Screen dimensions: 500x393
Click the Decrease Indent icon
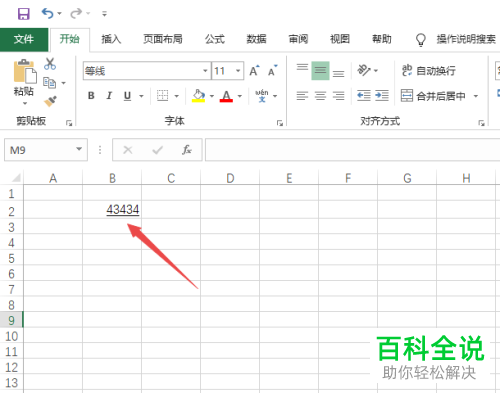point(364,96)
